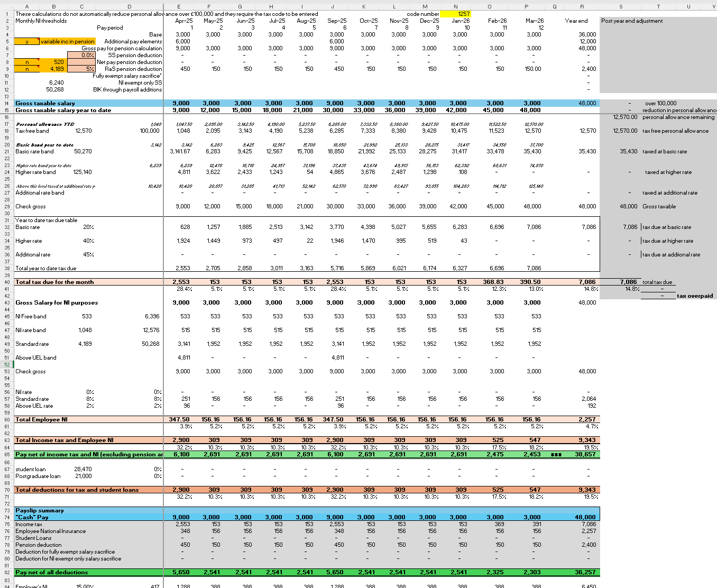Click the orange 4,189 cell in row 9
Viewport: 717px width, 588px height.
pos(53,69)
